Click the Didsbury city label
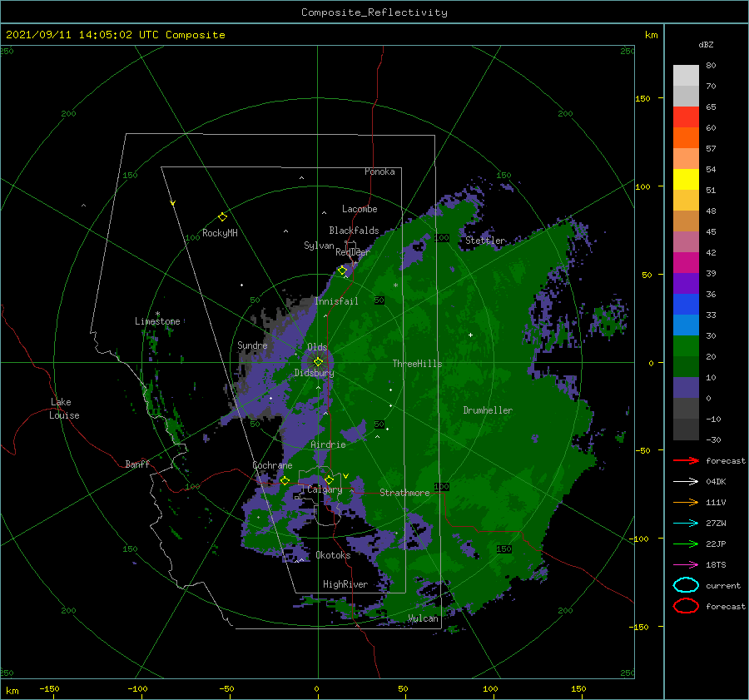749x700 pixels. click(x=314, y=373)
